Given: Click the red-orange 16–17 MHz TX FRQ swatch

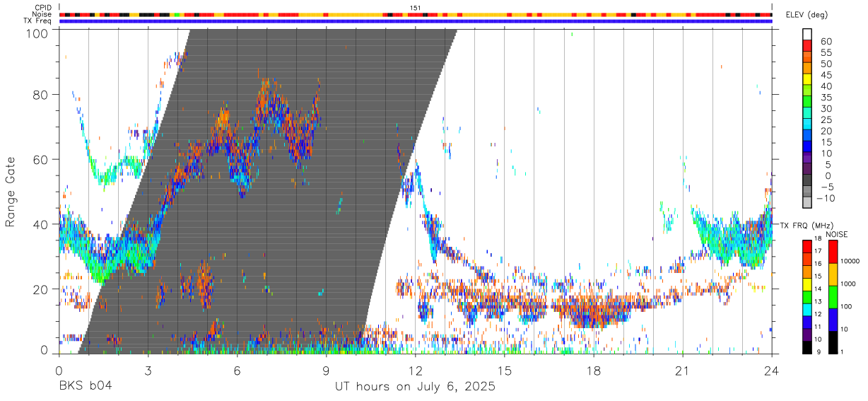Looking at the screenshot, I should [807, 257].
